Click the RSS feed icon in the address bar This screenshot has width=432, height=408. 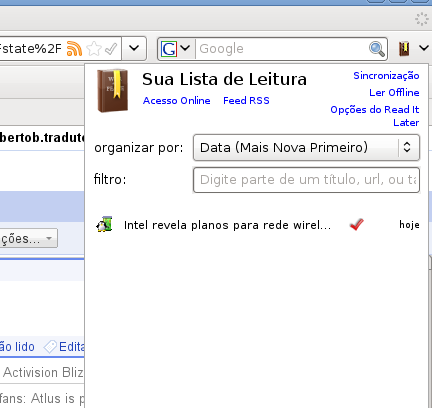pyautogui.click(x=74, y=49)
